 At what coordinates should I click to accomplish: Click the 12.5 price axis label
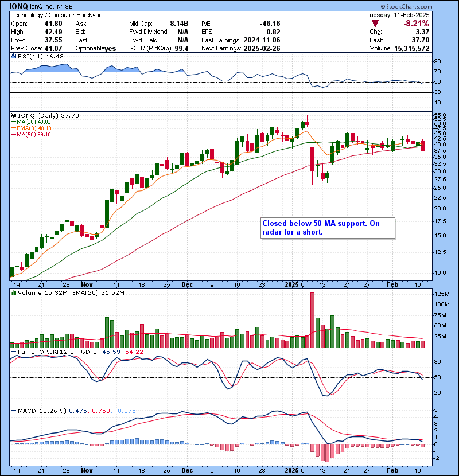(x=440, y=252)
